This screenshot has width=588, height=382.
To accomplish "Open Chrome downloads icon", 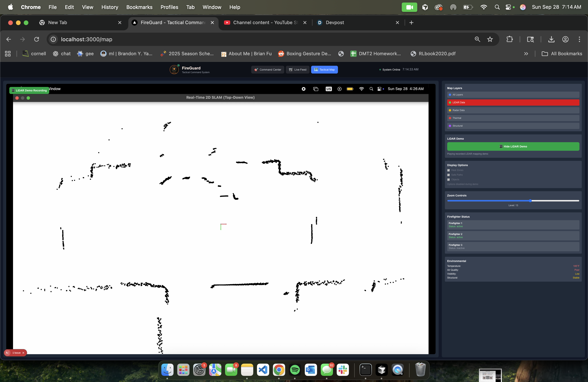I will pos(551,39).
